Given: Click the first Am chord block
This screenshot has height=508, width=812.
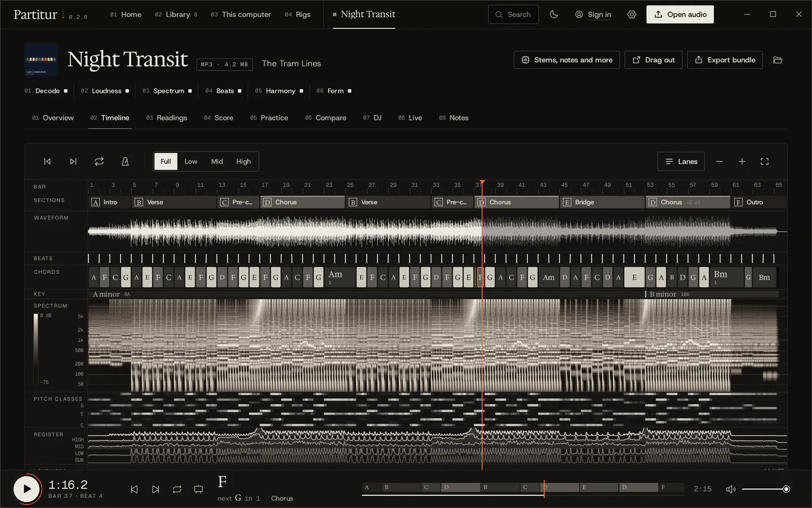Looking at the screenshot, I should 340,277.
